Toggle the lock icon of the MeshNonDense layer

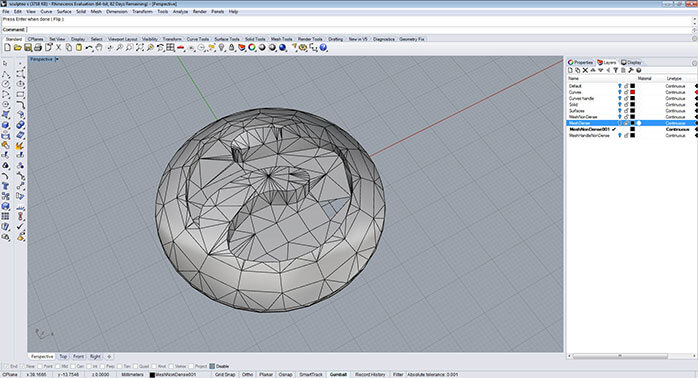click(626, 117)
